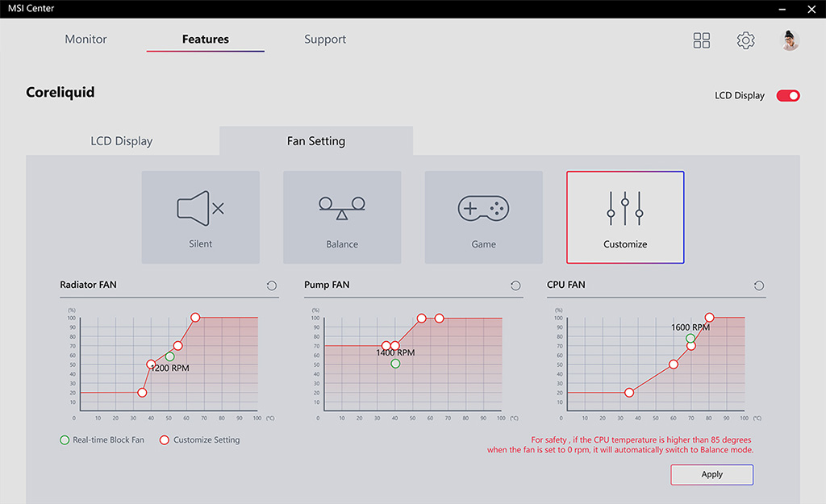The width and height of the screenshot is (826, 504).
Task: Choose the Balance mode scale icon
Action: point(342,209)
